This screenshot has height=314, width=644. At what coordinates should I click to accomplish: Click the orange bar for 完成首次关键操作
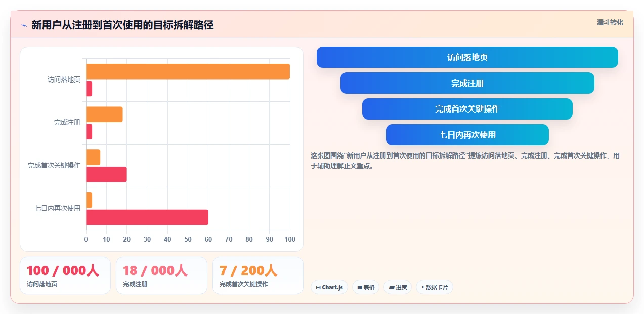pos(93,157)
